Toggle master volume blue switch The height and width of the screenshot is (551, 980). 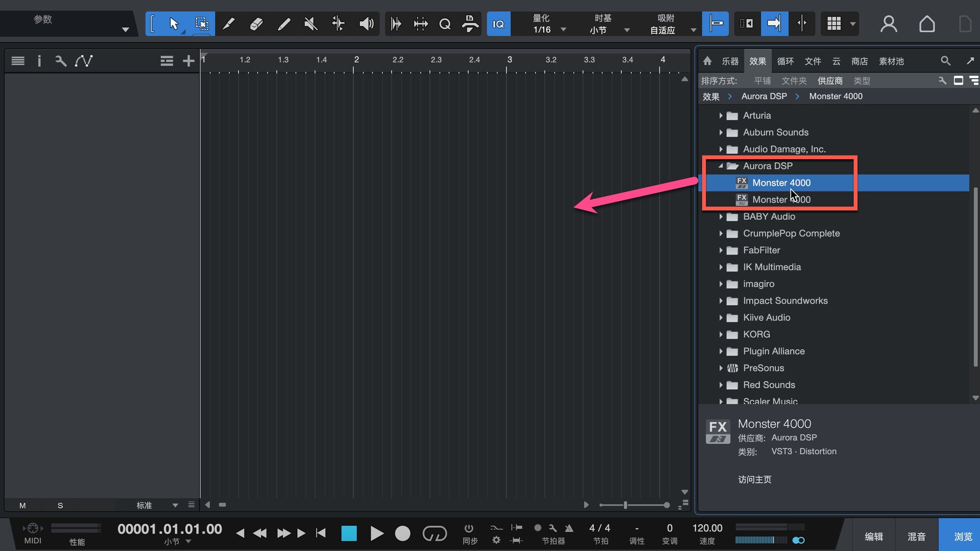(x=798, y=540)
